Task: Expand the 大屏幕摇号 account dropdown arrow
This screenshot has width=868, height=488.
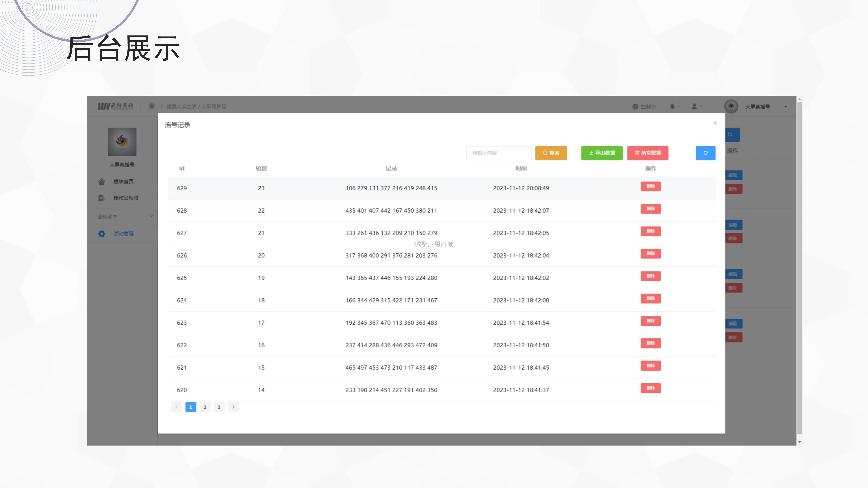Action: pos(785,107)
